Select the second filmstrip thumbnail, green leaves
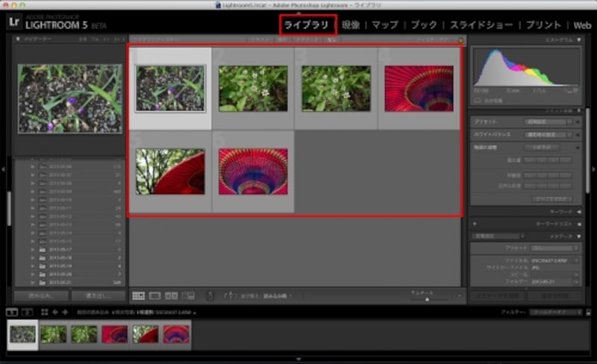The width and height of the screenshot is (597, 364). [x=53, y=334]
